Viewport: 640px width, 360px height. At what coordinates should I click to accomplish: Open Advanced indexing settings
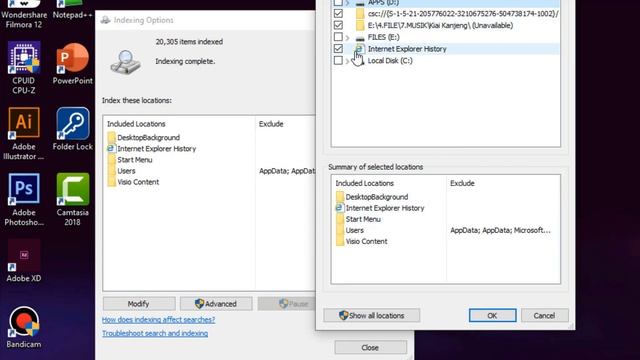216,304
